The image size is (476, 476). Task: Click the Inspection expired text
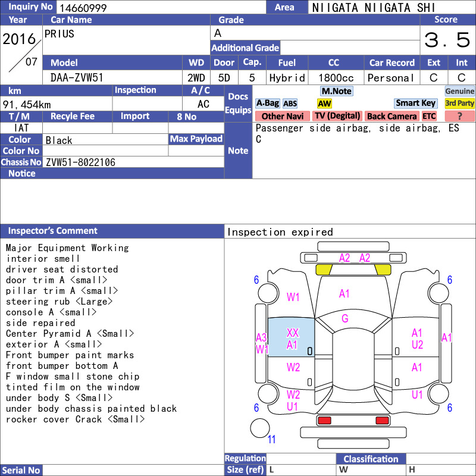coord(280,232)
